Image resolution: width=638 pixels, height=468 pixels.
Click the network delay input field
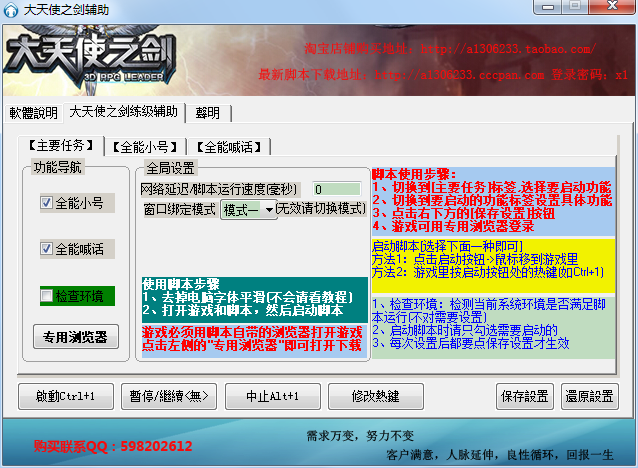pyautogui.click(x=336, y=189)
